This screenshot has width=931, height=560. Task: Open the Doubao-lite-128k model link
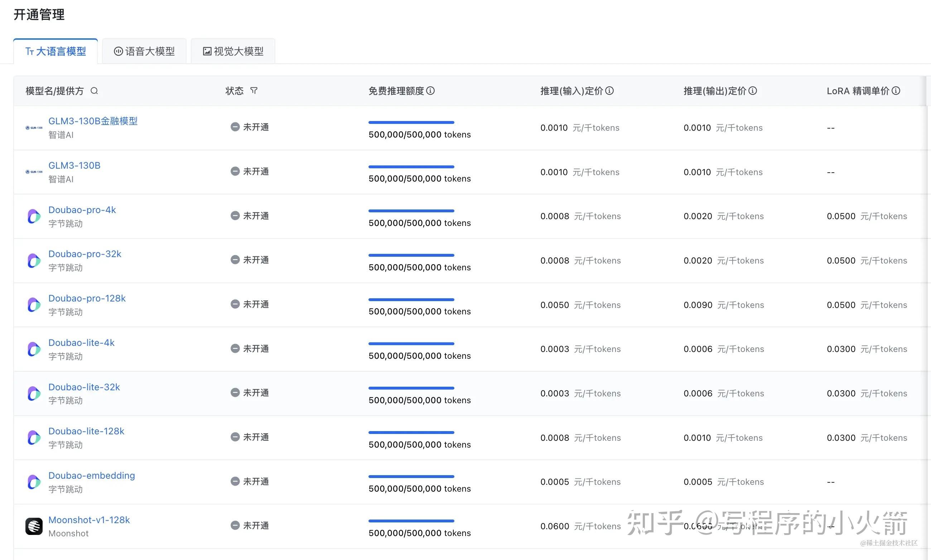pyautogui.click(x=86, y=431)
